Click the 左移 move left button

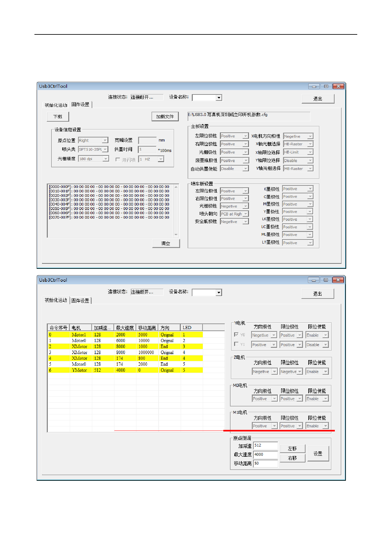292,449
